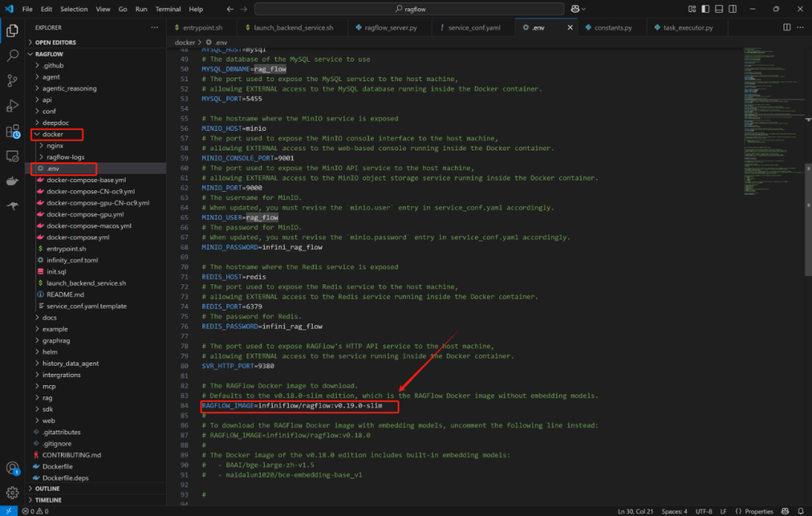Open the Remote Explorer view

tap(13, 156)
